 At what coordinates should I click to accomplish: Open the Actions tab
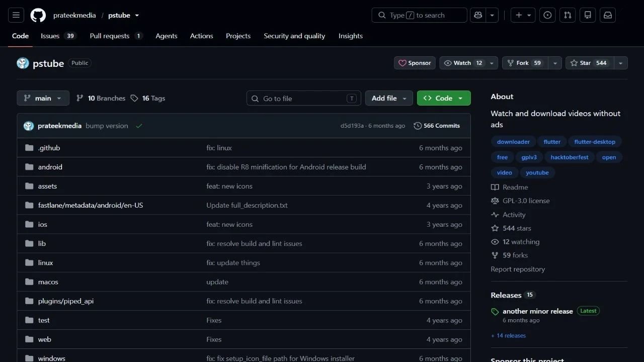[x=201, y=36]
